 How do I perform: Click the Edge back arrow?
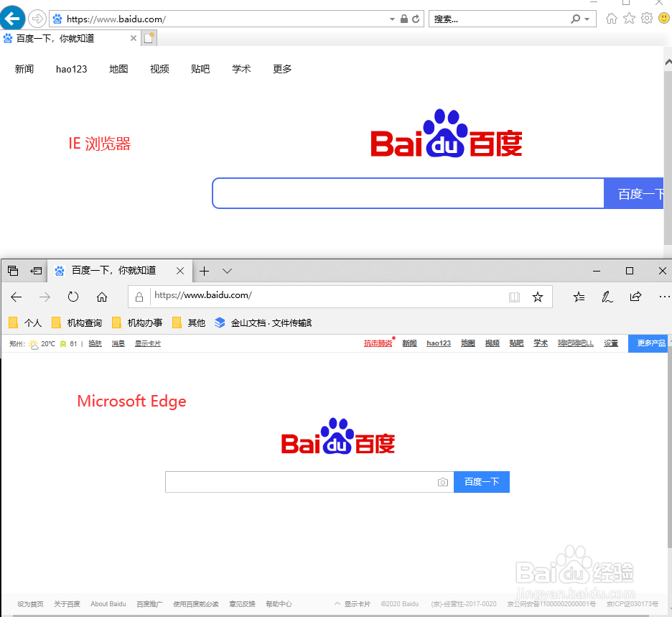17,297
